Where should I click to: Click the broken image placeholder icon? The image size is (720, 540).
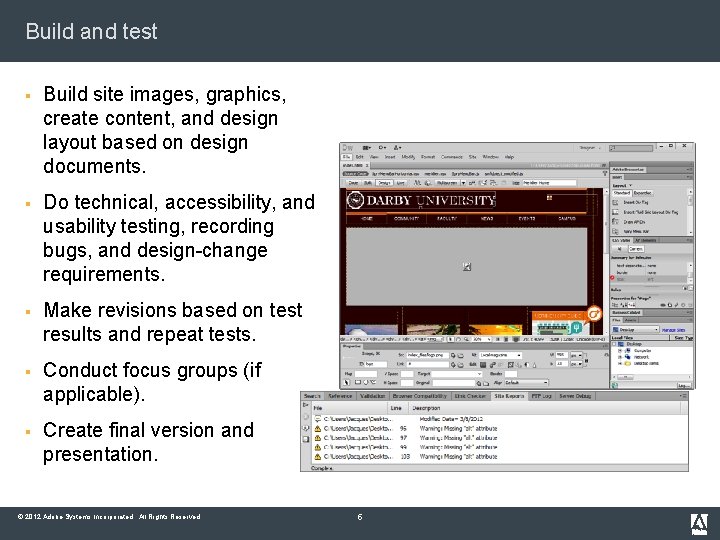(x=467, y=267)
